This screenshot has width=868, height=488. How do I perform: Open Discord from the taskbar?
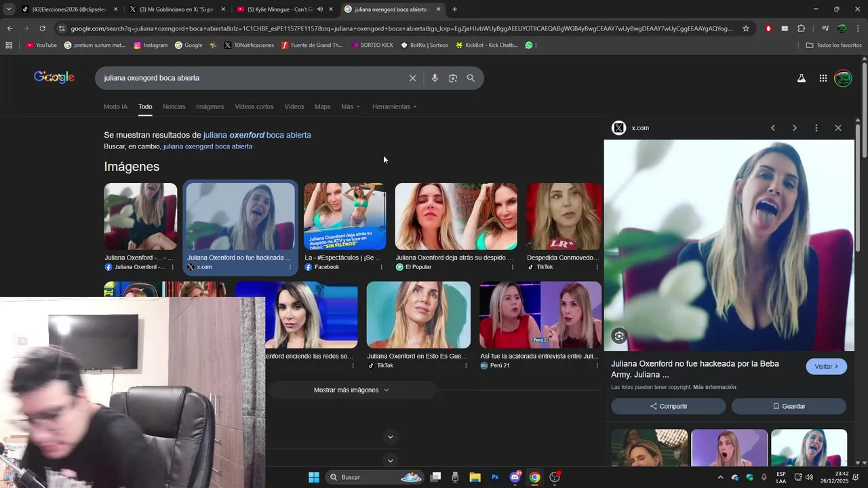tap(515, 477)
